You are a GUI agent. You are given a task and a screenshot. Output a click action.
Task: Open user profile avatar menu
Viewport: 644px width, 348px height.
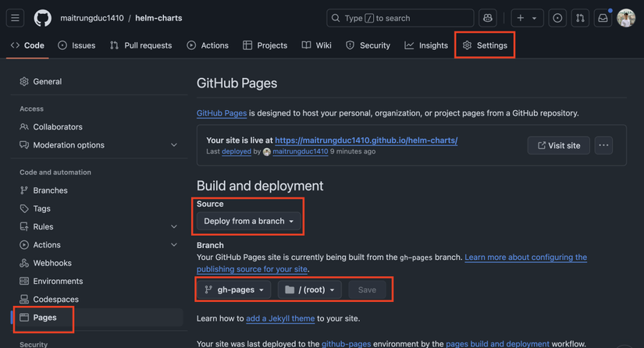click(626, 18)
